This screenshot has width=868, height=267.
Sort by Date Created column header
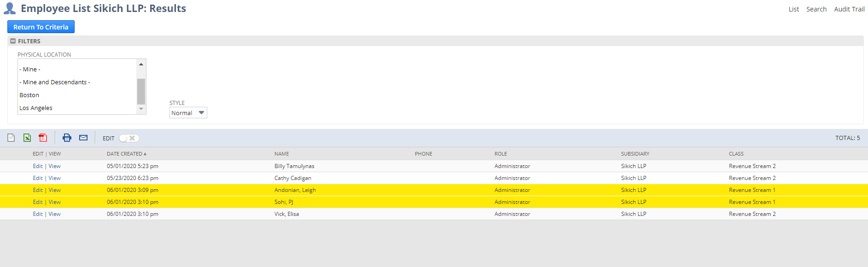pos(124,154)
